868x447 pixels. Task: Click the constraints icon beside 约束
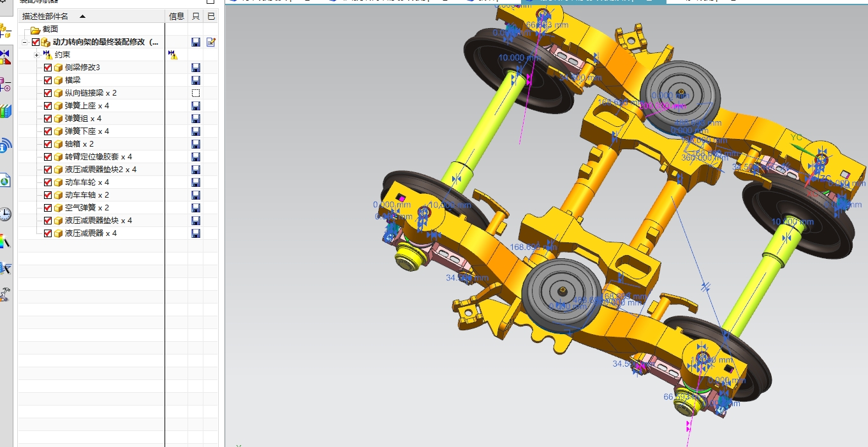pyautogui.click(x=48, y=55)
